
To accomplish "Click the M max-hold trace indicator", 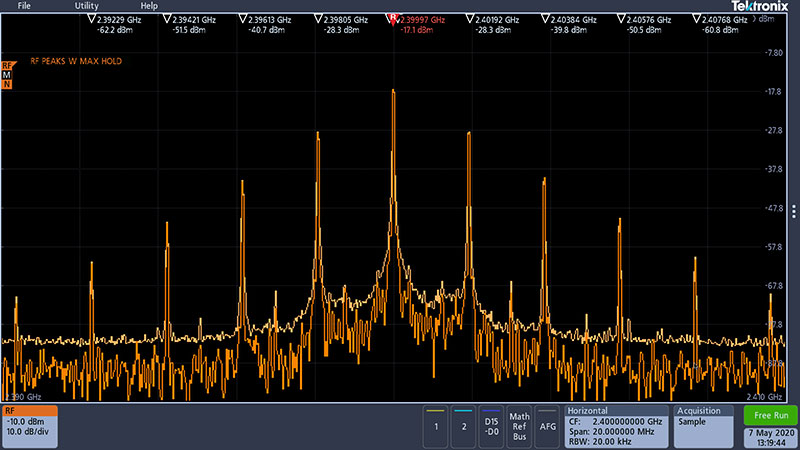I will [x=7, y=75].
